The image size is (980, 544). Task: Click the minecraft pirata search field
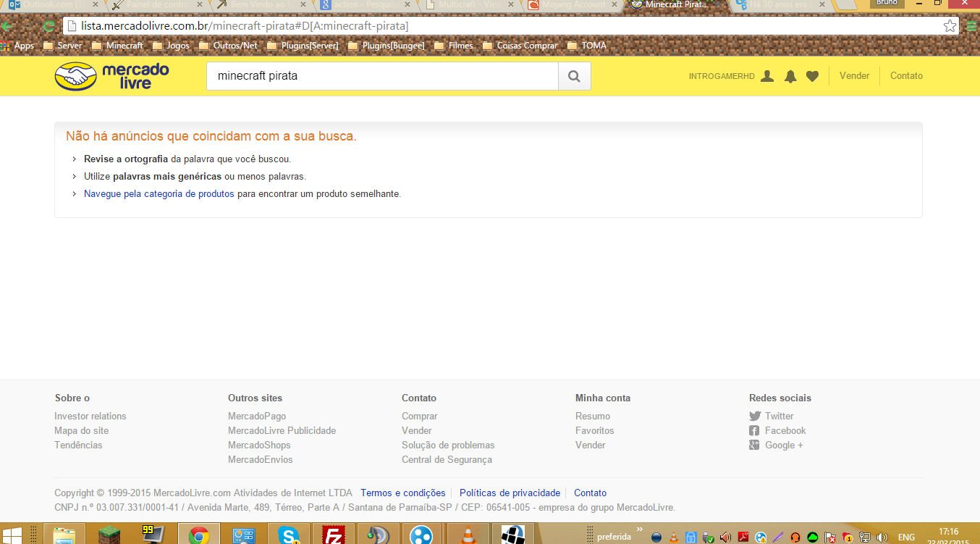[x=382, y=76]
